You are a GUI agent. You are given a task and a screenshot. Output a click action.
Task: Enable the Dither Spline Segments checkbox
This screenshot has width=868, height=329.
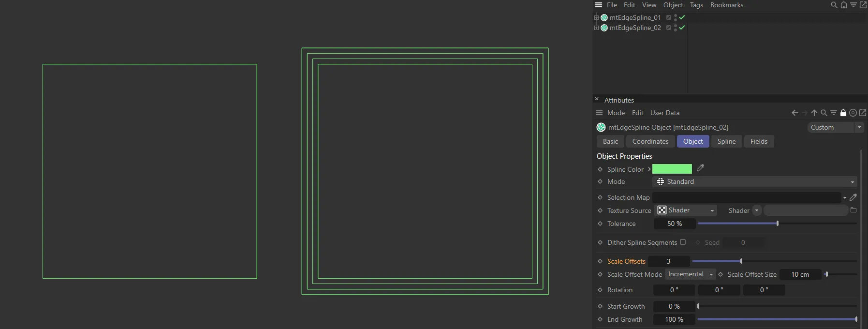(x=683, y=242)
